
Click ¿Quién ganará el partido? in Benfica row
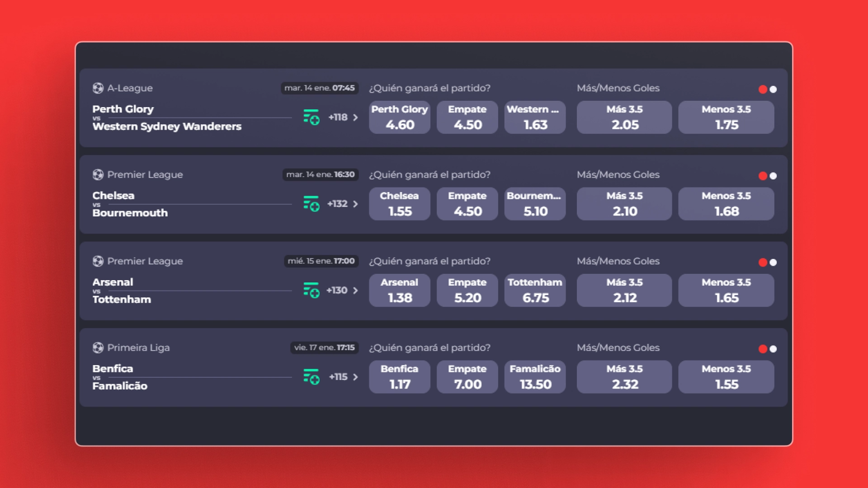coord(429,348)
